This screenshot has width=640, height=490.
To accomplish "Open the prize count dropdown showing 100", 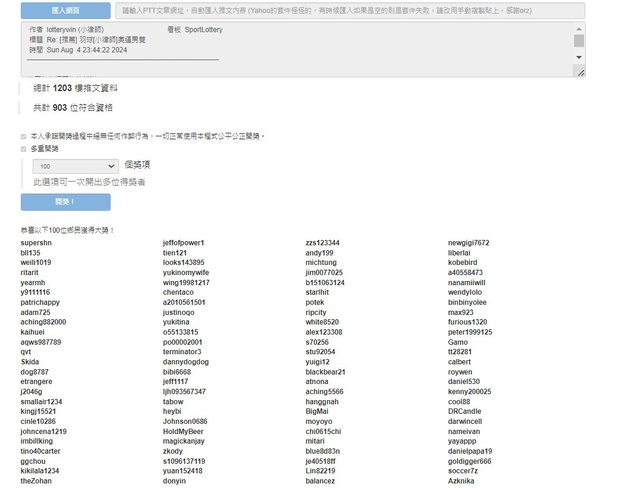I will click(75, 166).
